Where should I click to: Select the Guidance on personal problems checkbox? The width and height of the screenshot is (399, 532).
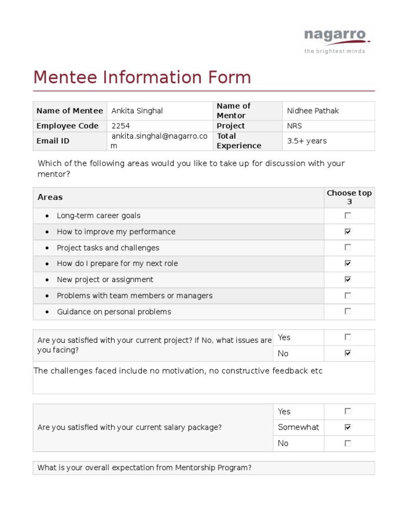click(x=348, y=312)
